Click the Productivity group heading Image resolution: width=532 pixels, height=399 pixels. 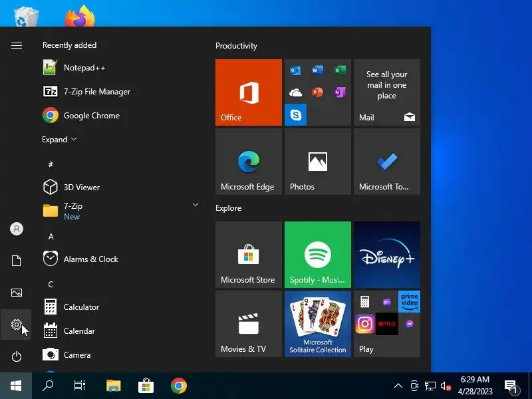point(236,46)
